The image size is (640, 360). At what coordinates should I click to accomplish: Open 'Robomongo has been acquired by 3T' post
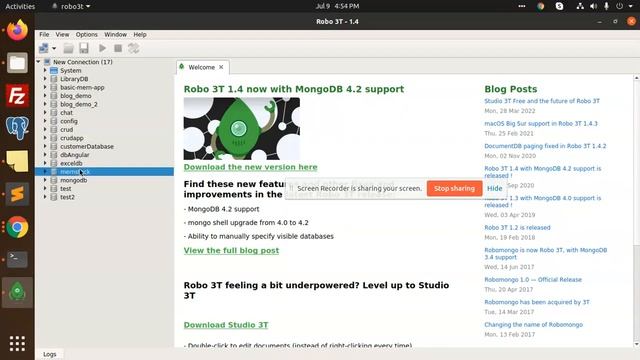pyautogui.click(x=537, y=302)
